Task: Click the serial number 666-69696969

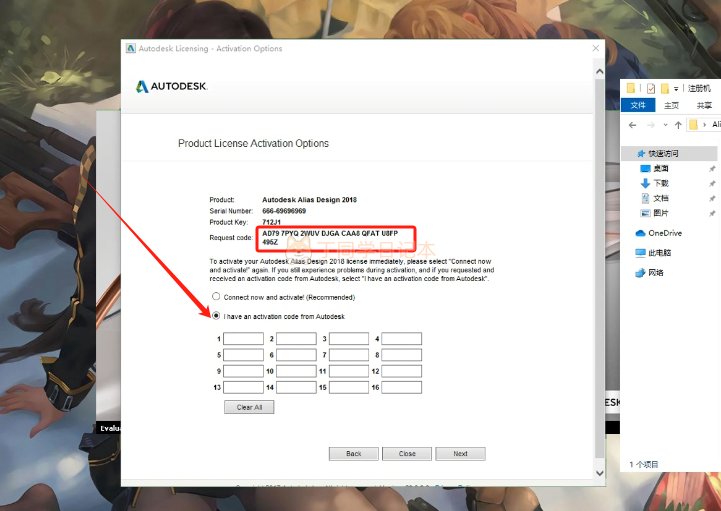Action: 284,211
